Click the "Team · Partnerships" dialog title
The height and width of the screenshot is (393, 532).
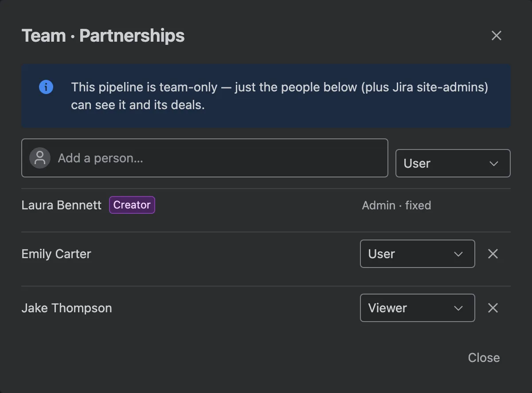click(103, 35)
